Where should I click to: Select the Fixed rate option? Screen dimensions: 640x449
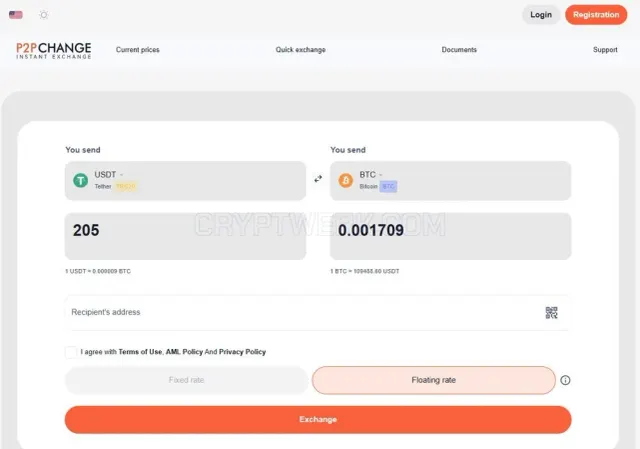tap(187, 380)
